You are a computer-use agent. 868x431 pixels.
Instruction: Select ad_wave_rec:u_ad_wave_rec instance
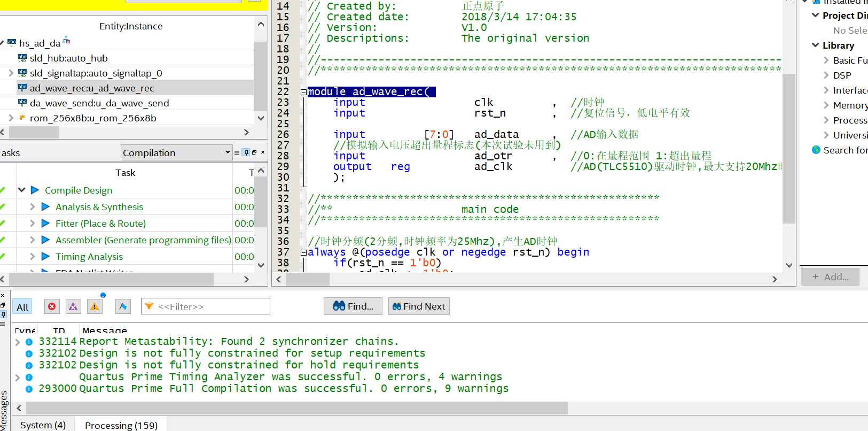(92, 88)
